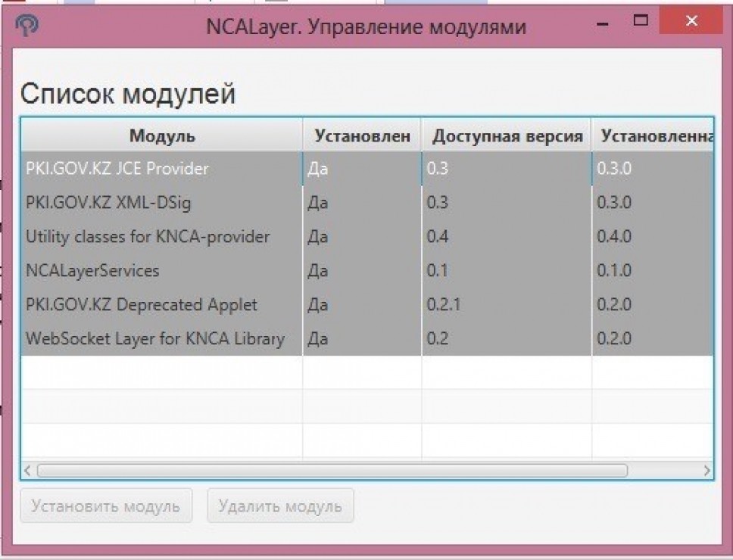Minimize the NCALayer module manager window
Viewport: 733px width, 560px height.
603,23
